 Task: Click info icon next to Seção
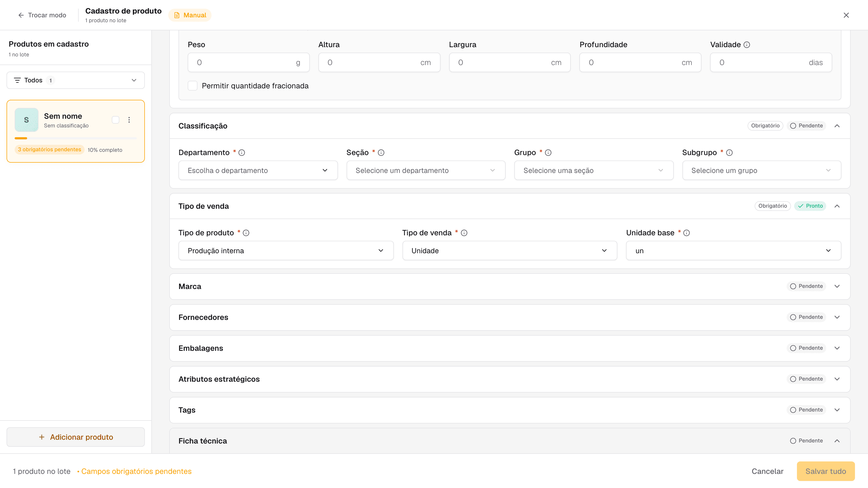pos(381,153)
